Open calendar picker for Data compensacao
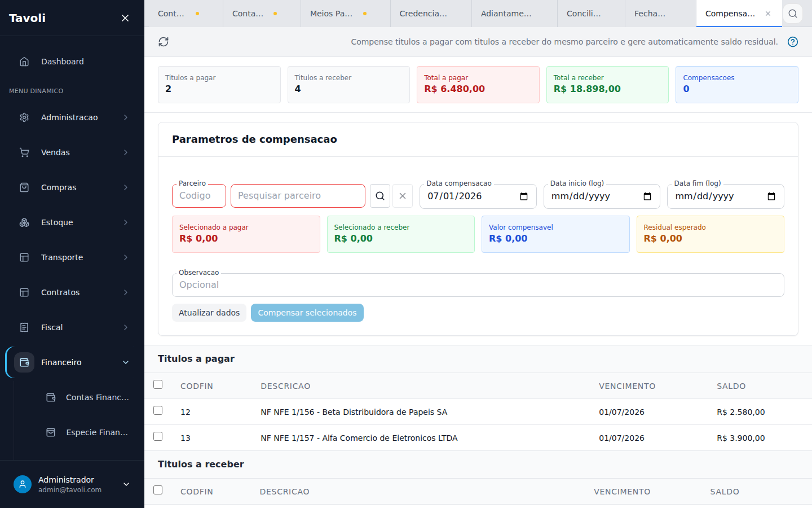The height and width of the screenshot is (508, 812). pos(524,196)
